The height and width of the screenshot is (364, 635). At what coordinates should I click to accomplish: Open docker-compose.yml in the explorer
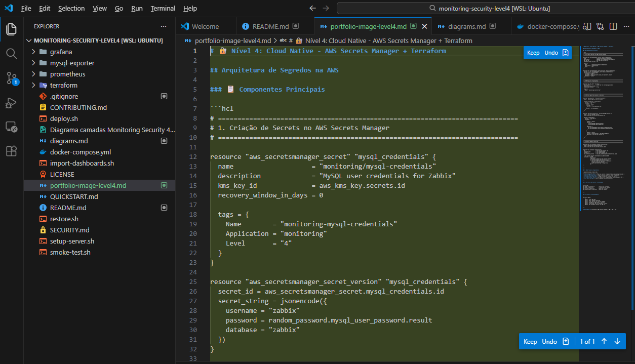coord(80,152)
